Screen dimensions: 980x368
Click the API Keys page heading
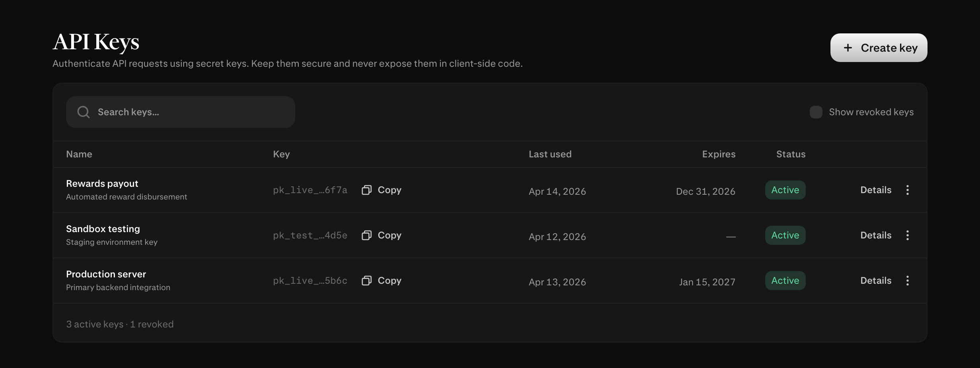(x=96, y=42)
